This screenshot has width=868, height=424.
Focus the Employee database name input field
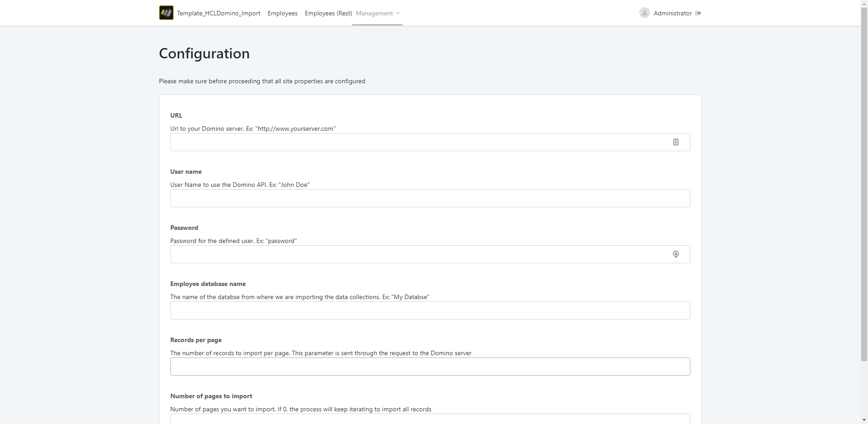coord(430,310)
